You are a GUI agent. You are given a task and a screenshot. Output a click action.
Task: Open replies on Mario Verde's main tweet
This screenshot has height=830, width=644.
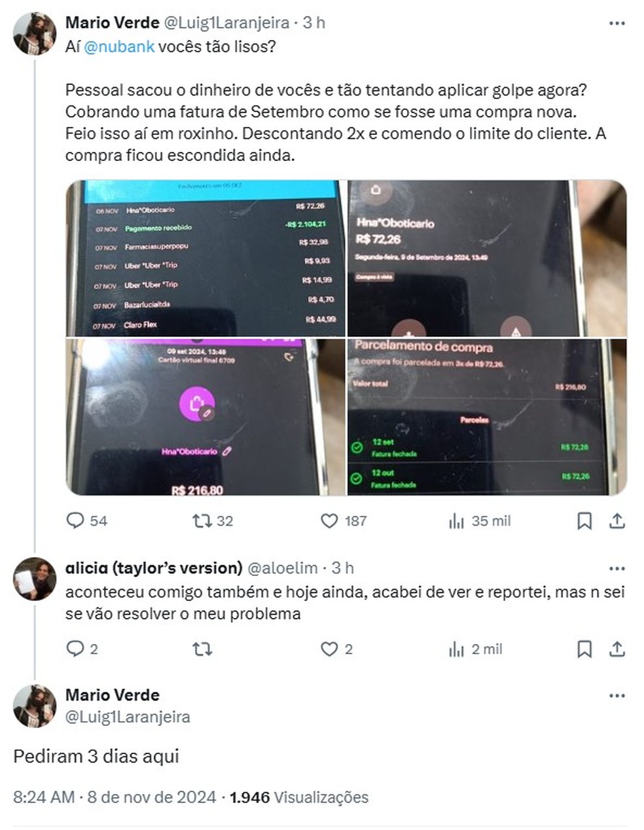pos(86,521)
